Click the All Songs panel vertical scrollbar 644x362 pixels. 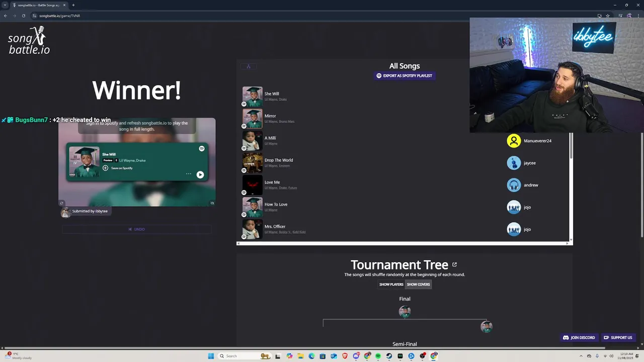pos(571,146)
